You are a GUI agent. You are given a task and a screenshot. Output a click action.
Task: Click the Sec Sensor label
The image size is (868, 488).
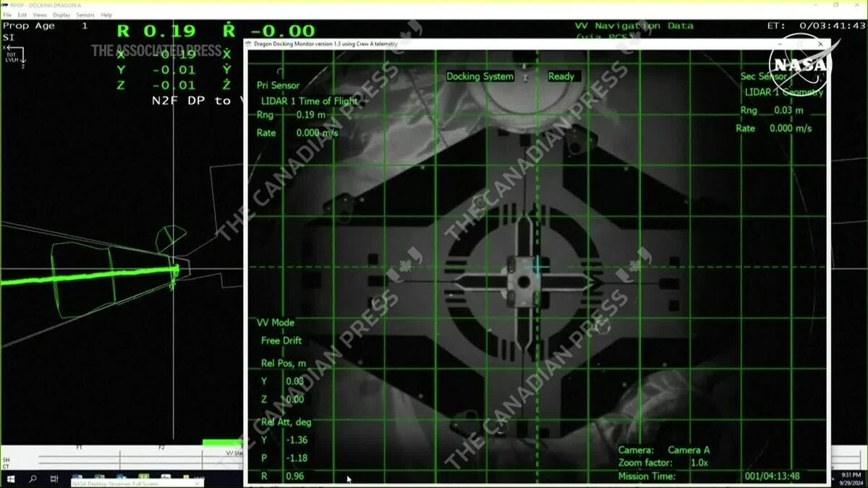(764, 76)
